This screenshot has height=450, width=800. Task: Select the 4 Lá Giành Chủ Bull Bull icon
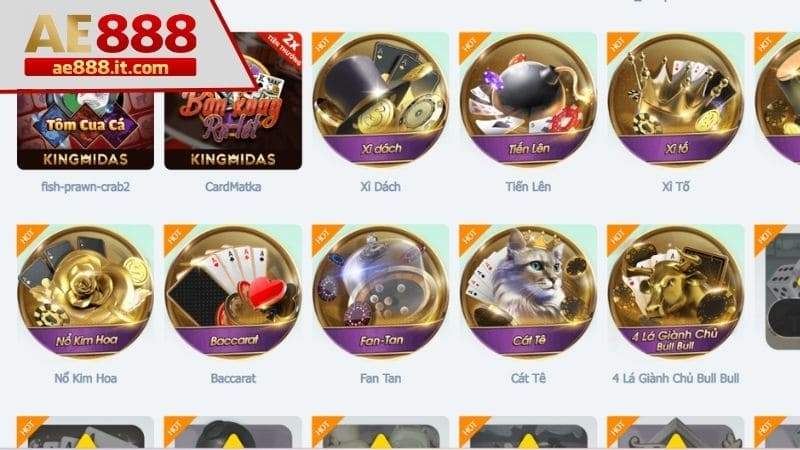coord(676,292)
